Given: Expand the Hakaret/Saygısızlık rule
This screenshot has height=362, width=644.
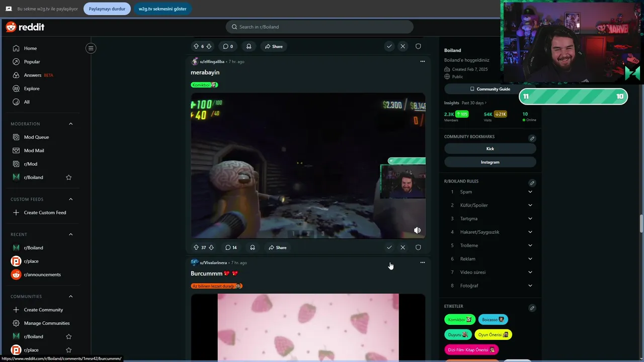Looking at the screenshot, I should [x=530, y=232].
